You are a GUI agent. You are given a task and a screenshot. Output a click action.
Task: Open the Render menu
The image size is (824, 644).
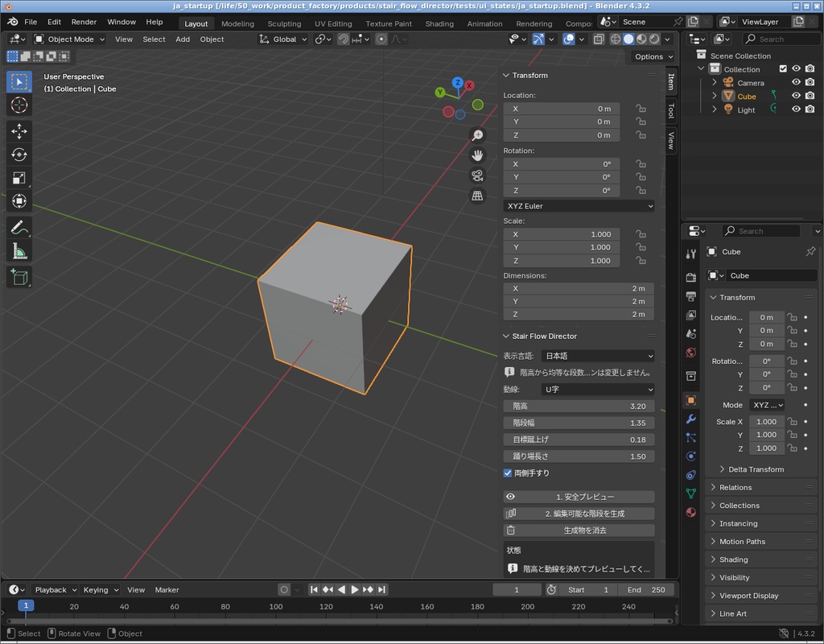click(84, 22)
